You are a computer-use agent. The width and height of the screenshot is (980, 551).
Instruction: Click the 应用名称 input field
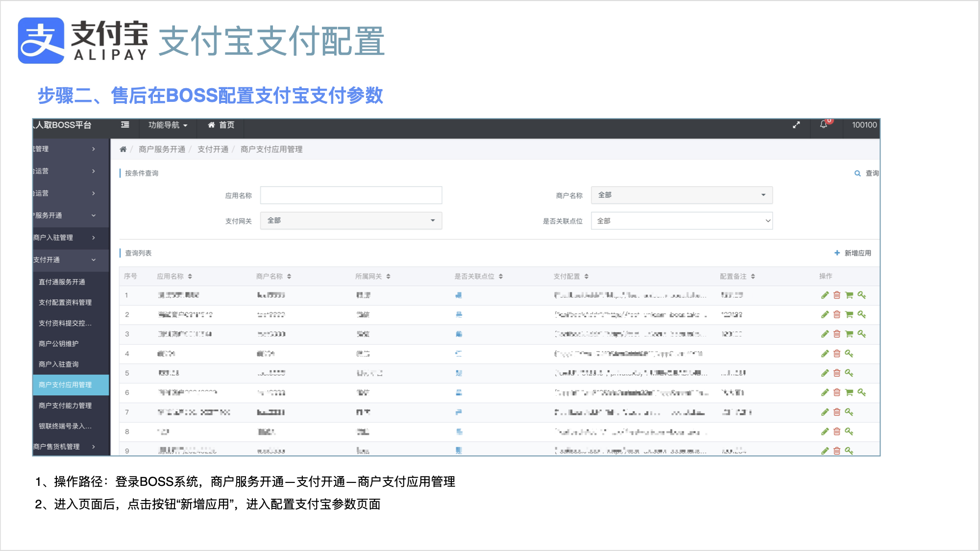[x=351, y=195]
